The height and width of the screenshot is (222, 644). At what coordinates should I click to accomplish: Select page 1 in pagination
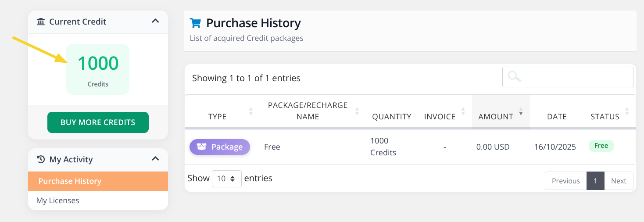tap(595, 181)
